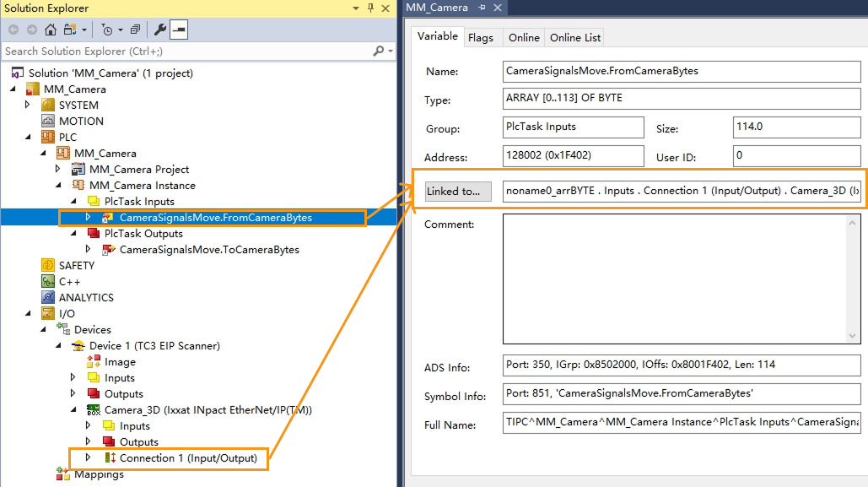
Task: Toggle the Preview Selected Items button
Action: coord(179,30)
